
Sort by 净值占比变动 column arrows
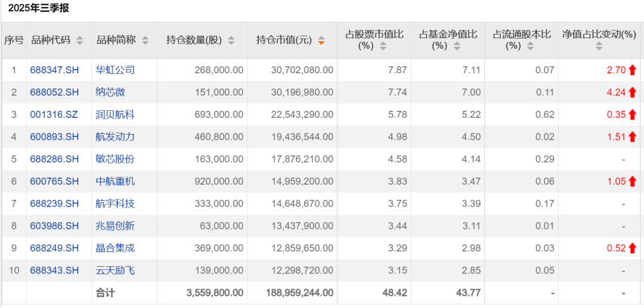599,46
